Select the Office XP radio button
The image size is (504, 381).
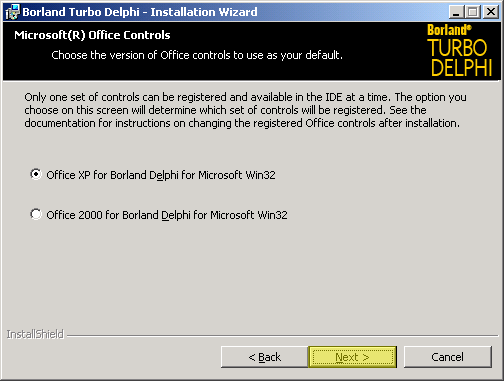(36, 174)
